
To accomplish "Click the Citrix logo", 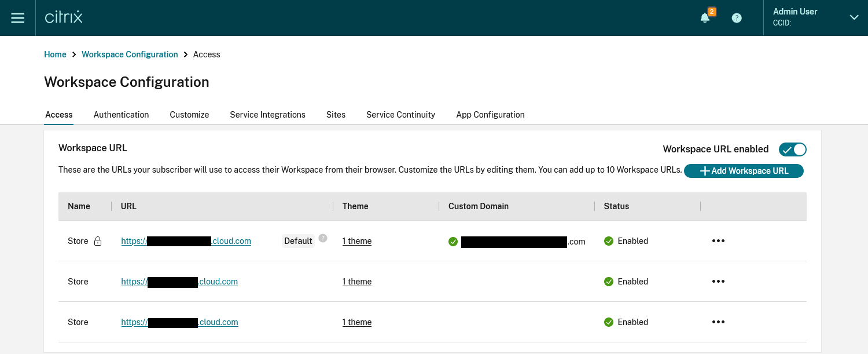I will 64,17.
